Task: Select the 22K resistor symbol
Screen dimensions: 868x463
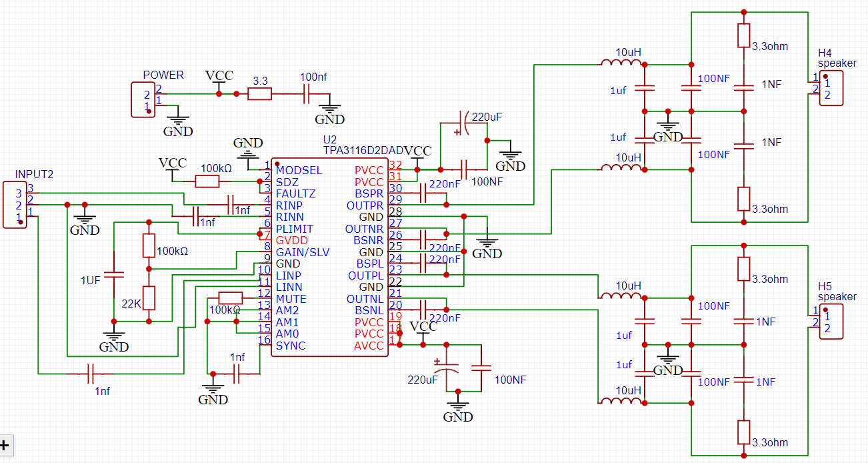Action: [x=149, y=298]
